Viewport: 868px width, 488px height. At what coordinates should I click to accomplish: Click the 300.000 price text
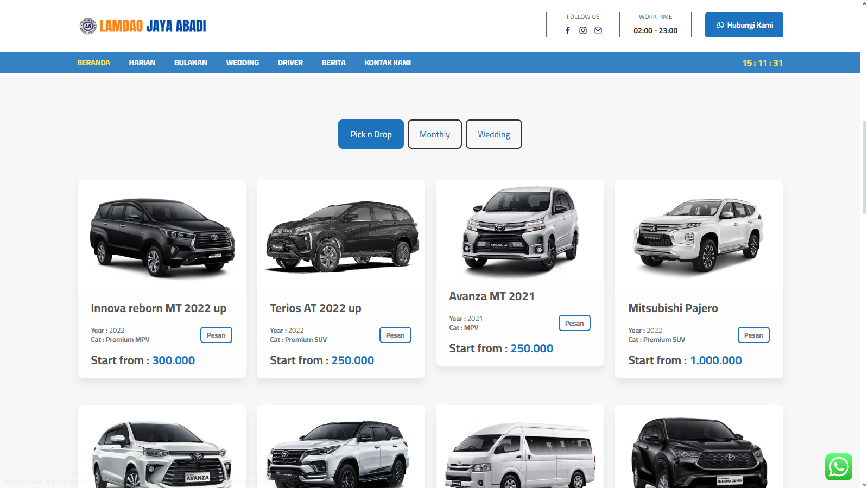pos(174,360)
